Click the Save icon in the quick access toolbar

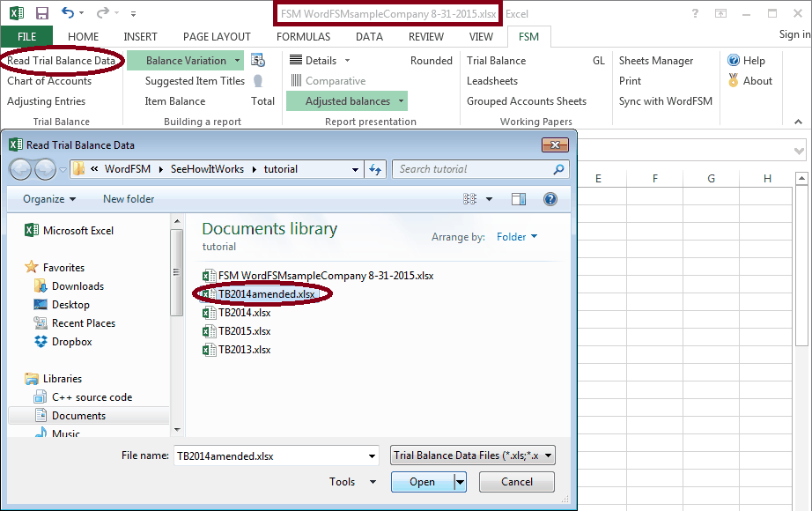pos(42,13)
